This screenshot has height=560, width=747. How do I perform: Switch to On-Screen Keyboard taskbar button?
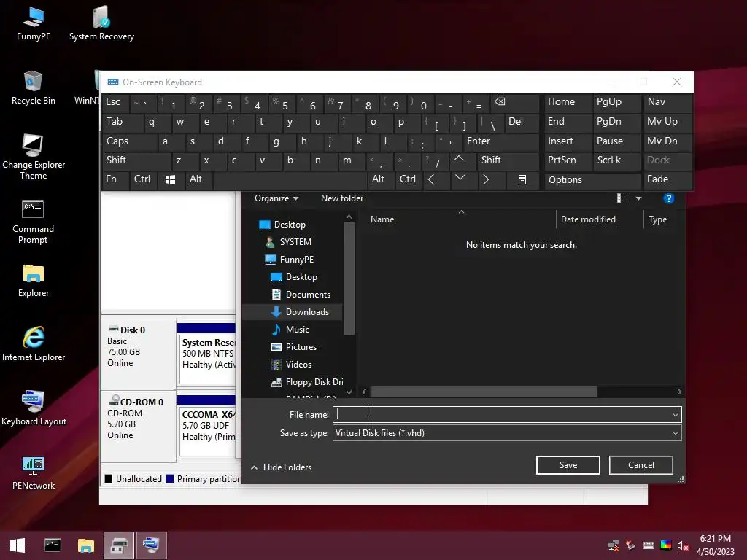click(x=152, y=545)
